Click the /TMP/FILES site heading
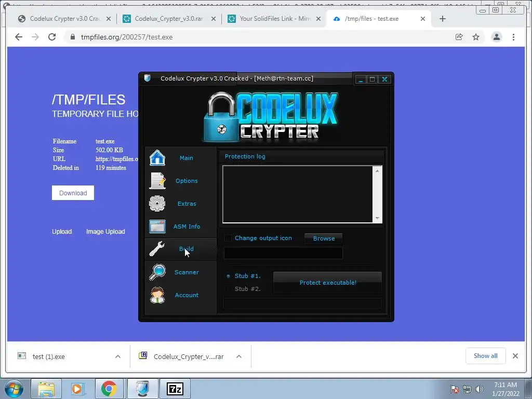This screenshot has height=399, width=532. click(x=88, y=100)
